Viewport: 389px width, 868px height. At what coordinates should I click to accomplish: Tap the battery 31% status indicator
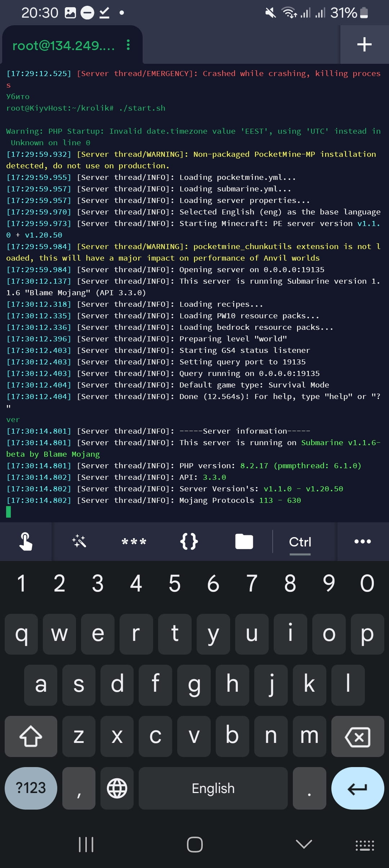349,13
